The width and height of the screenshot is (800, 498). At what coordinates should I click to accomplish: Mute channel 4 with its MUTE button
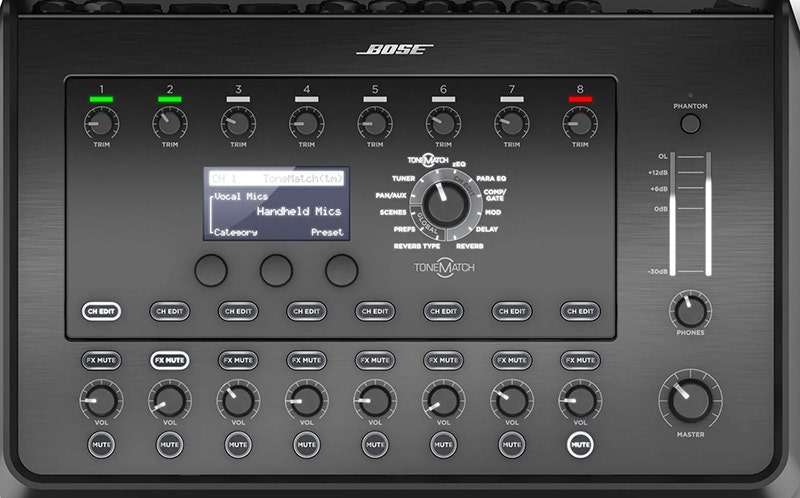(x=307, y=444)
